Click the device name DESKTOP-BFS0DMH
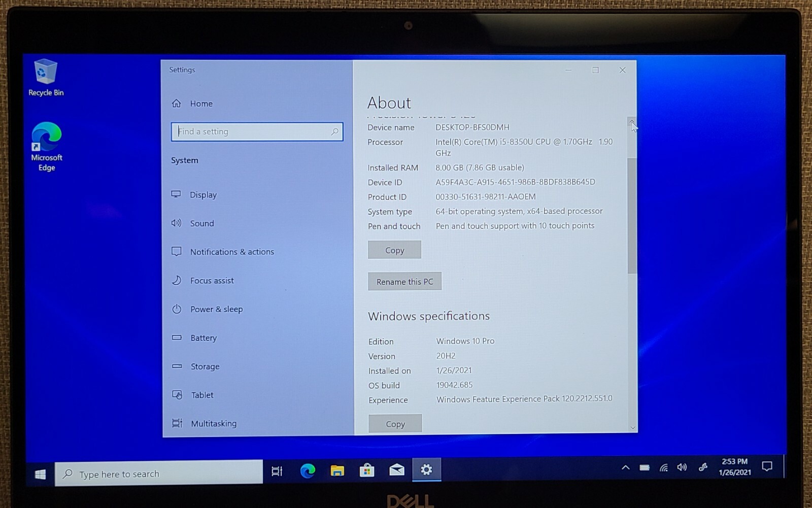 472,127
